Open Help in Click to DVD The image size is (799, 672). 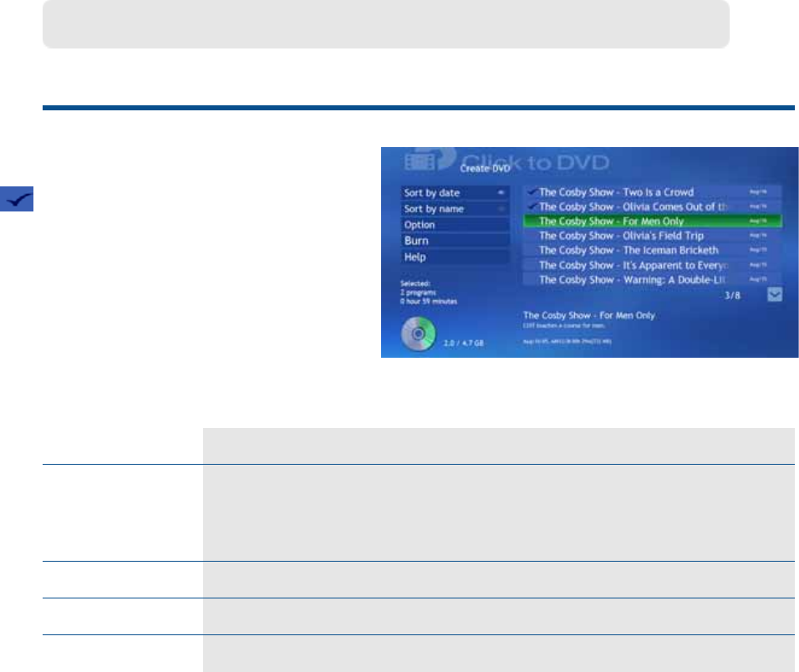tap(455, 257)
